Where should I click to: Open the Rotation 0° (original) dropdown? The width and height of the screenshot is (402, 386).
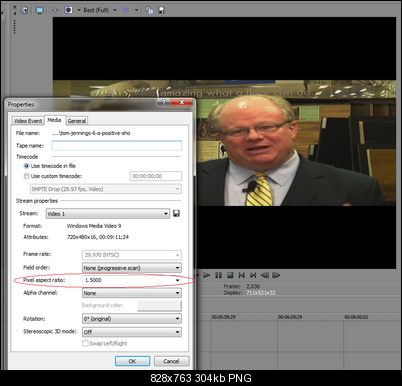pos(132,319)
